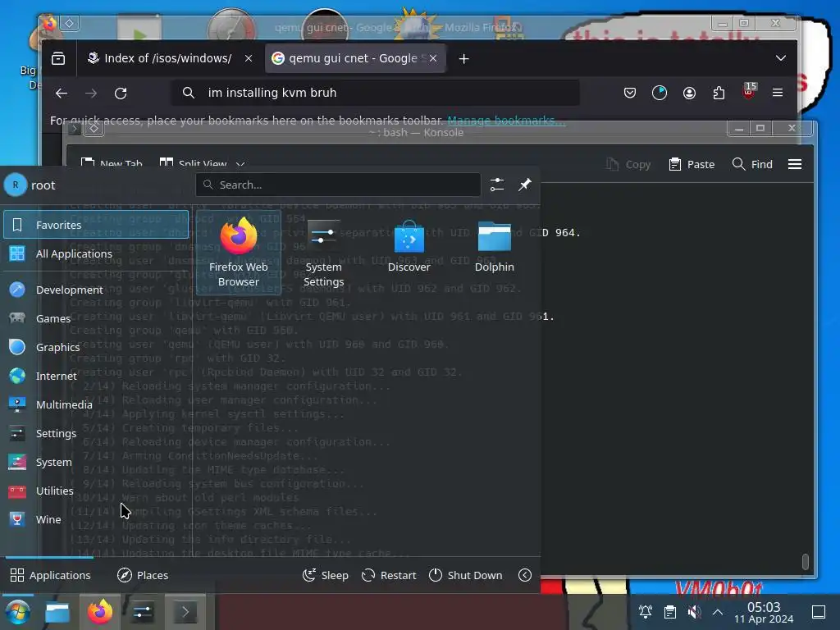Screen dimensions: 840x630
Task: Pin the application launcher open
Action: 524,185
